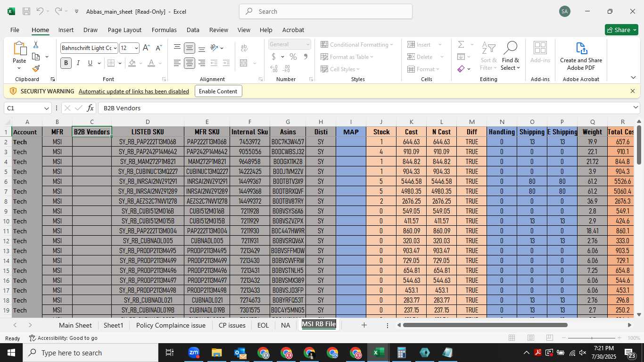Open Calculator from the taskbar
The height and width of the screenshot is (362, 644).
(x=402, y=353)
